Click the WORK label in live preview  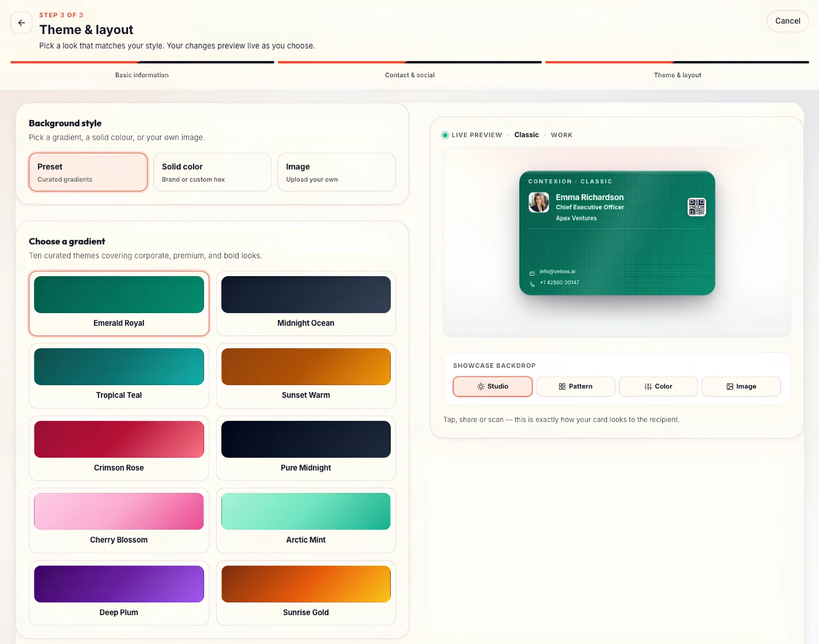pos(561,135)
